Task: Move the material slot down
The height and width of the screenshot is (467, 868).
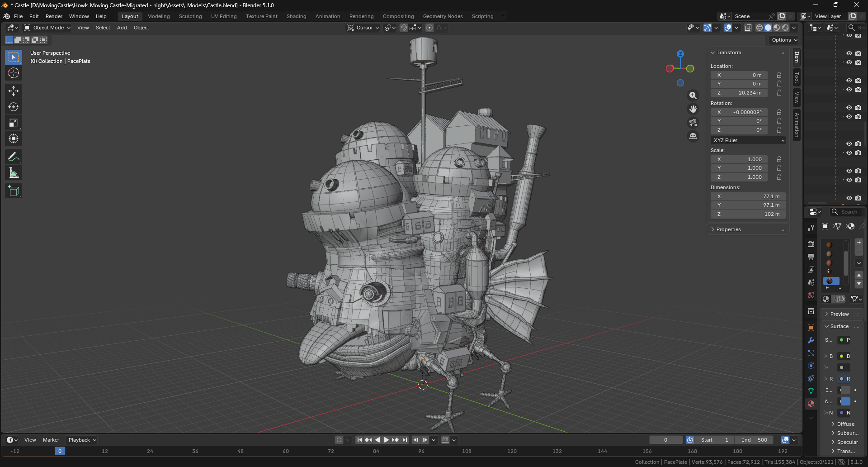Action: [859, 284]
